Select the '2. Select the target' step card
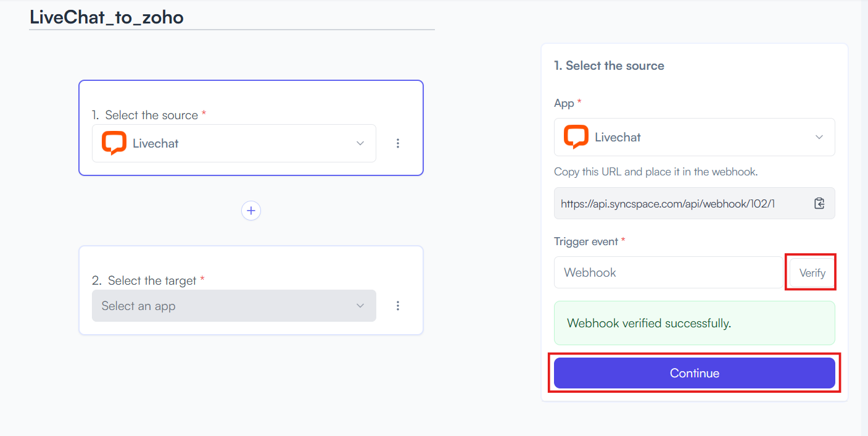The height and width of the screenshot is (436, 868). click(251, 290)
